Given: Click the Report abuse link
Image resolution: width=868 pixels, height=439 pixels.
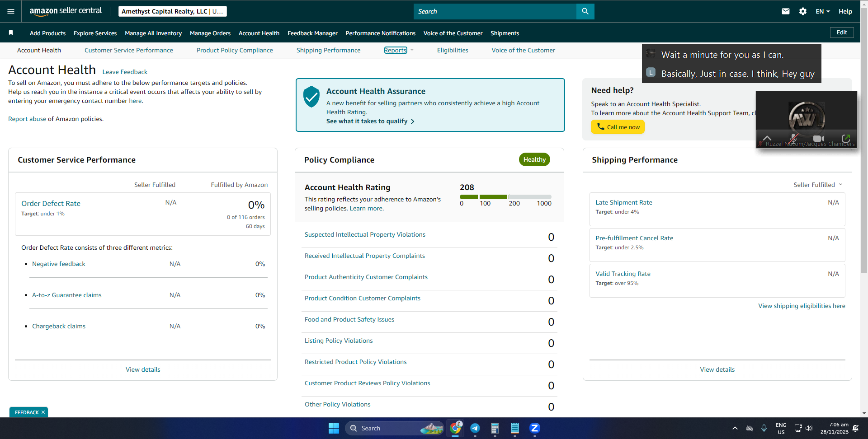Looking at the screenshot, I should coord(27,119).
